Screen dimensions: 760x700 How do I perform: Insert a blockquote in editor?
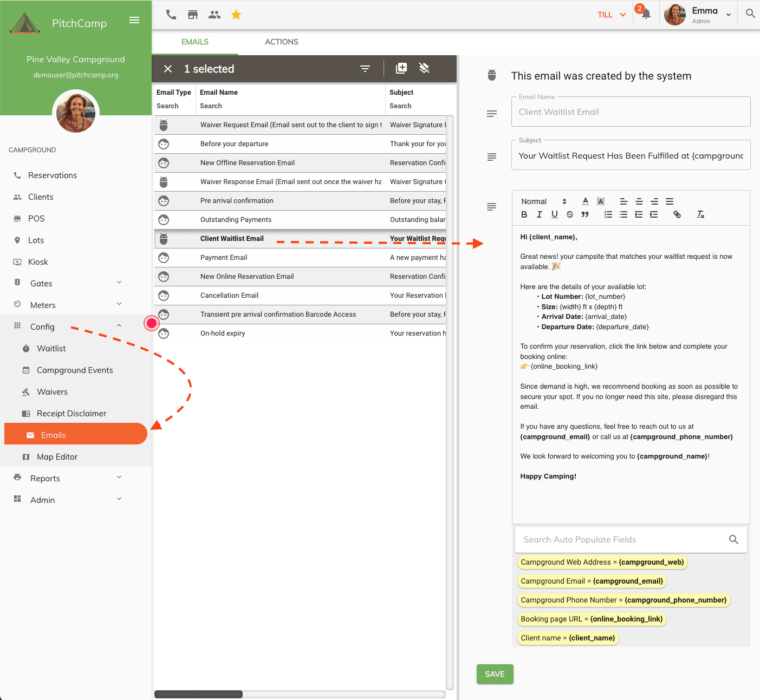[x=584, y=214]
